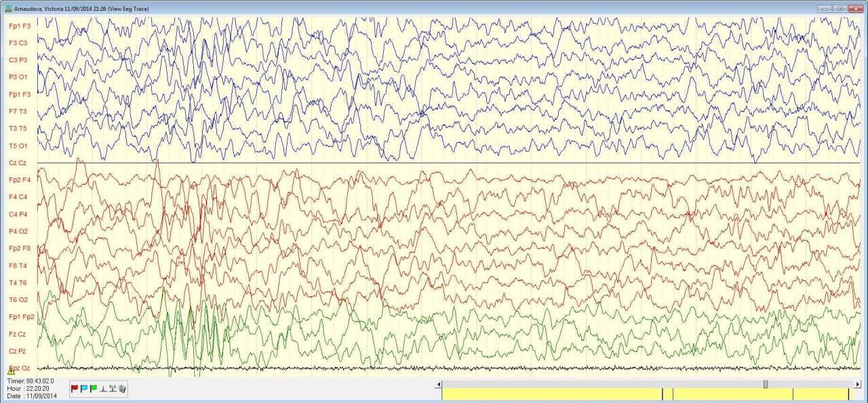This screenshot has height=403, width=868.
Task: Click the last black marker on yellow timeline
Action: [x=848, y=394]
